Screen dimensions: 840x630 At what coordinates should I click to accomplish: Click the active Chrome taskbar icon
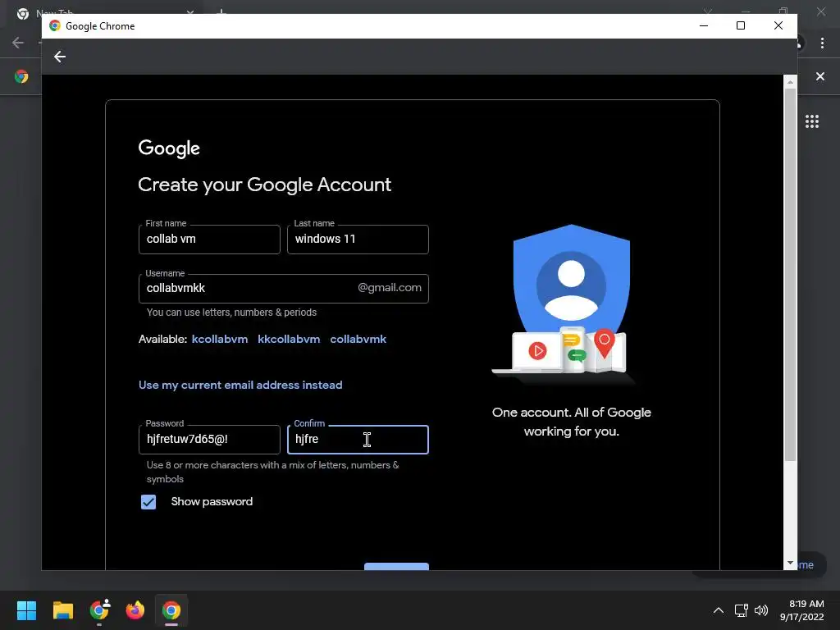[171, 610]
